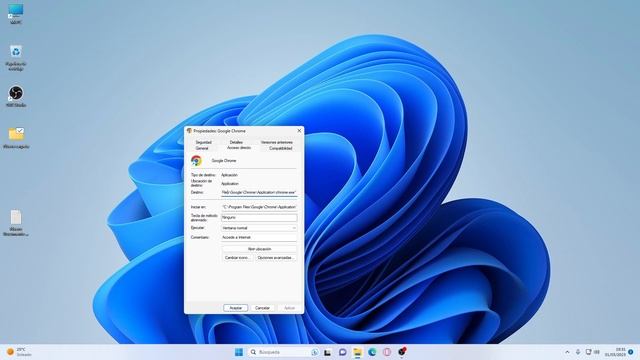Select the top desktop PC icon
Image resolution: width=640 pixels, height=360 pixels.
point(16,13)
